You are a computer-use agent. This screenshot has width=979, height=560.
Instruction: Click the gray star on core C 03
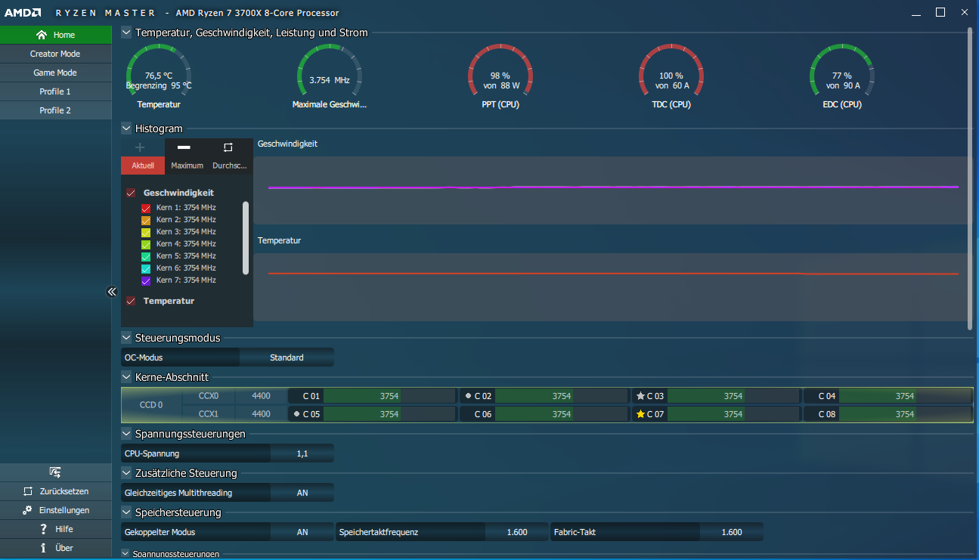point(641,396)
